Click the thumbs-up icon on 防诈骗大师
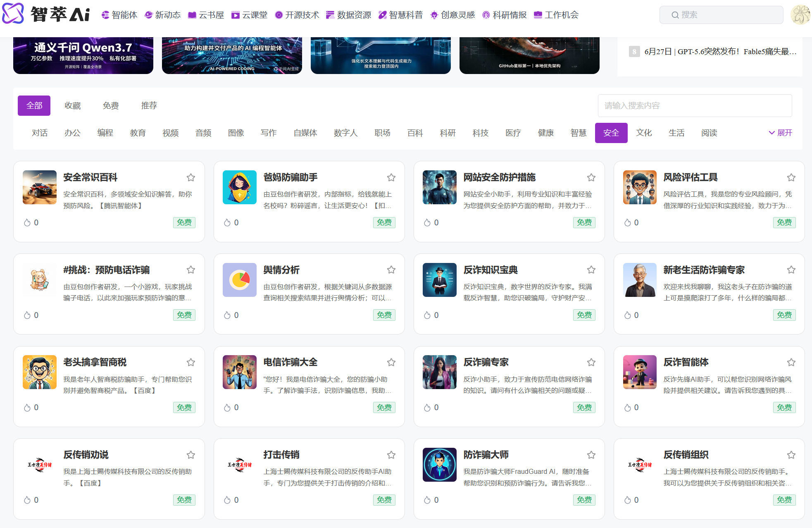Viewport: 812px width, 528px height. 427,500
